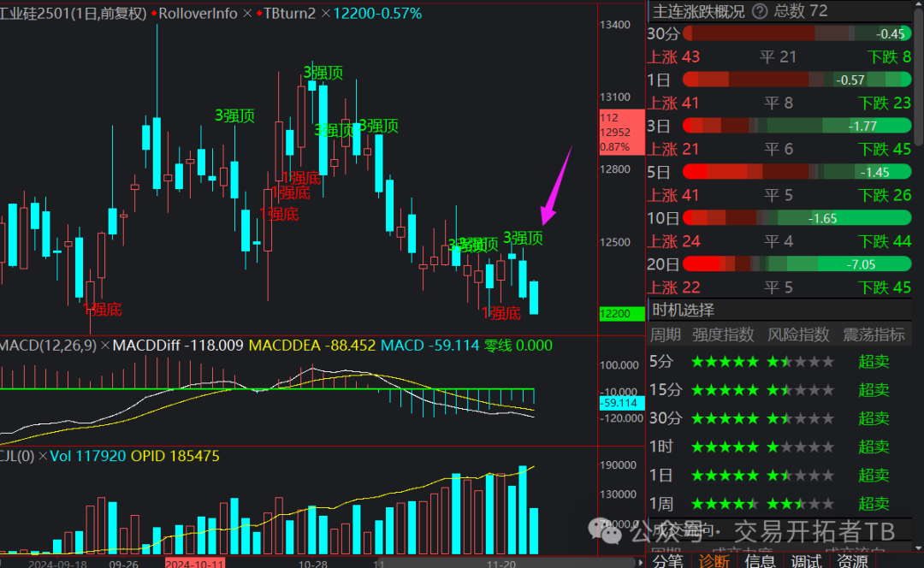Click the 周期 column header
The width and height of the screenshot is (924, 568).
point(666,334)
